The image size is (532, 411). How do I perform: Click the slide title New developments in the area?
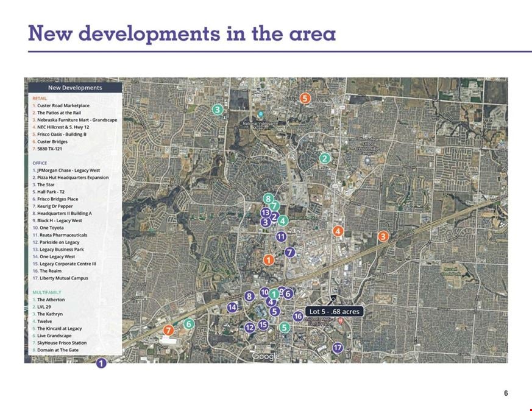pyautogui.click(x=182, y=33)
